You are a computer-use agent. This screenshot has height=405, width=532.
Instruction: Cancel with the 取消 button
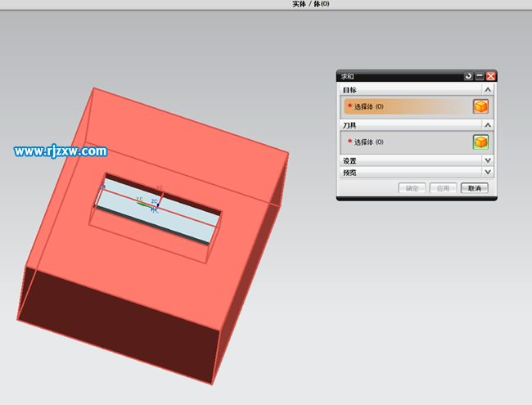[475, 188]
